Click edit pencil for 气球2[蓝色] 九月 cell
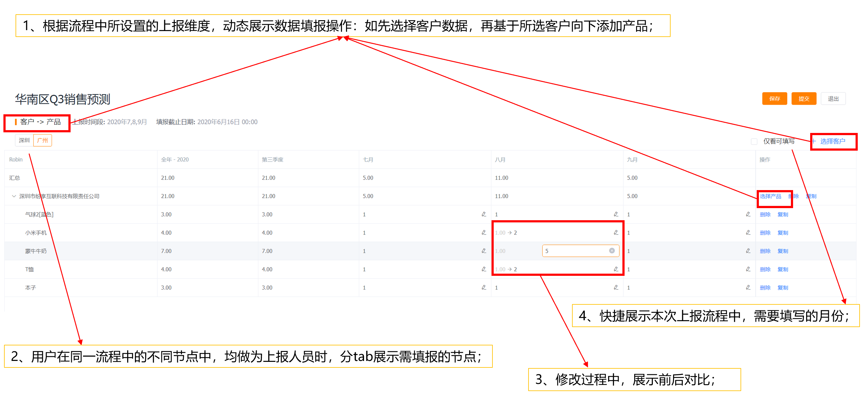Viewport: 868px width, 410px height. [748, 214]
